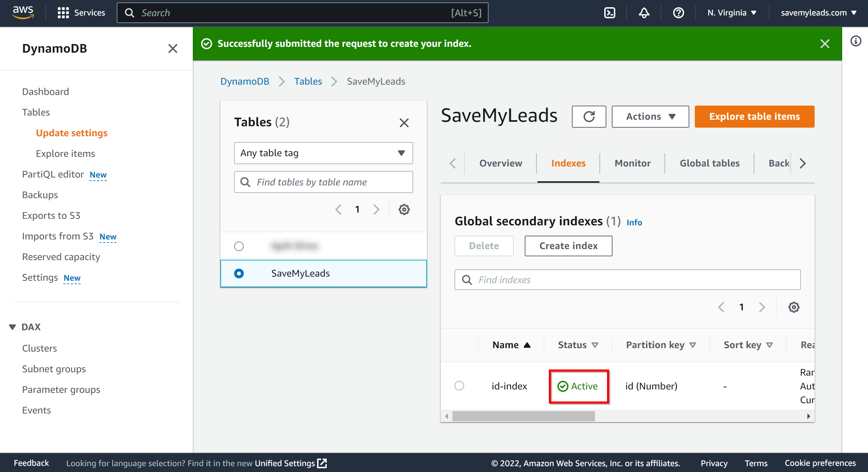Open Clusters under DAX
The image size is (868, 472).
(x=39, y=348)
